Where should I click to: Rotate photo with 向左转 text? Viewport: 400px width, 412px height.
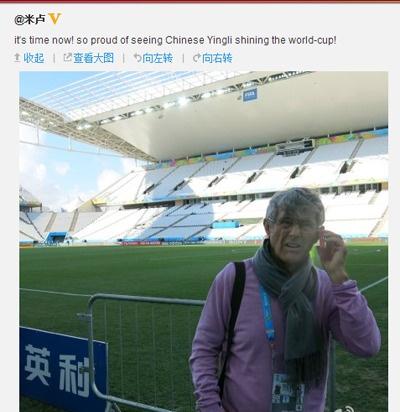(157, 58)
